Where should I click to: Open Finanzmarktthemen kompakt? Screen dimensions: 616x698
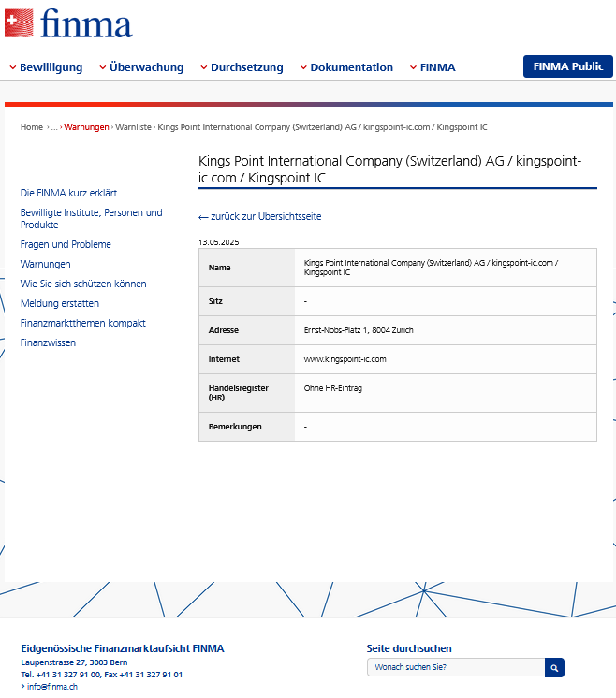82,323
